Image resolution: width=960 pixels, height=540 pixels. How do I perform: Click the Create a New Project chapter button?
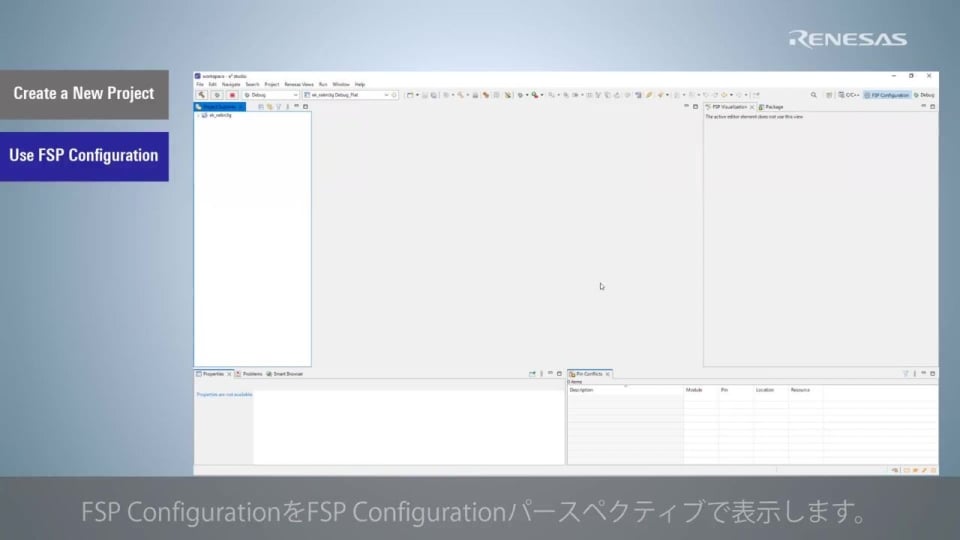(x=84, y=94)
